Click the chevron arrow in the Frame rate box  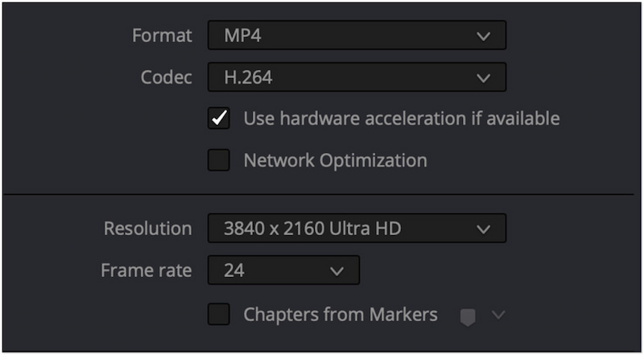point(336,270)
